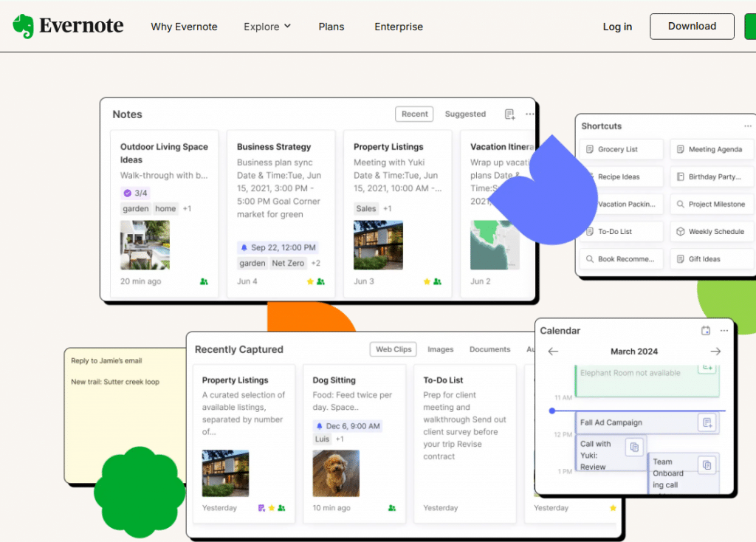
Task: Open the Meeting Agenda shortcut
Action: click(712, 149)
